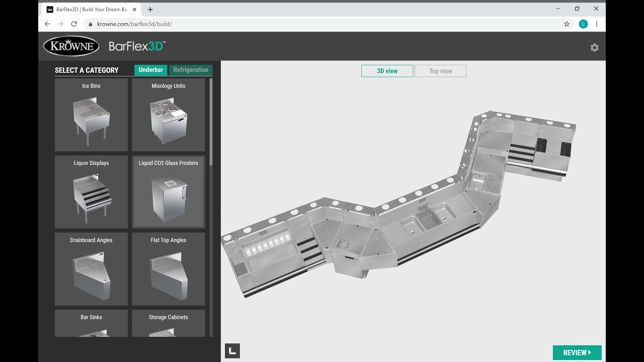Open Chrome three-dot menu
Viewport: 644px width, 362px height.
point(597,24)
